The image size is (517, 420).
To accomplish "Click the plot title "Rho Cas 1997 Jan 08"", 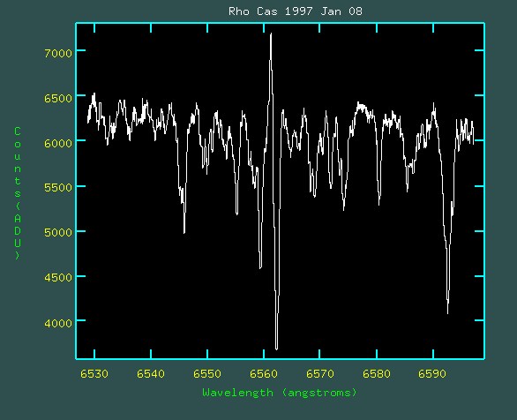I will (x=296, y=11).
